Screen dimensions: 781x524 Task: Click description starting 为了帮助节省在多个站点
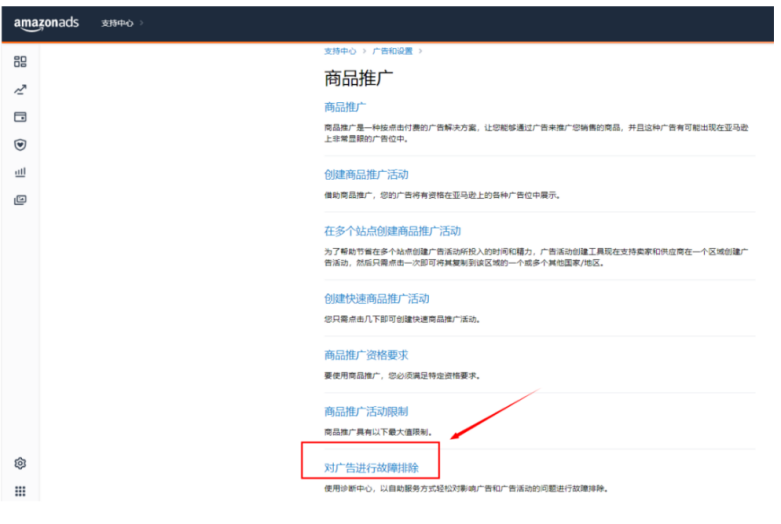click(x=536, y=258)
